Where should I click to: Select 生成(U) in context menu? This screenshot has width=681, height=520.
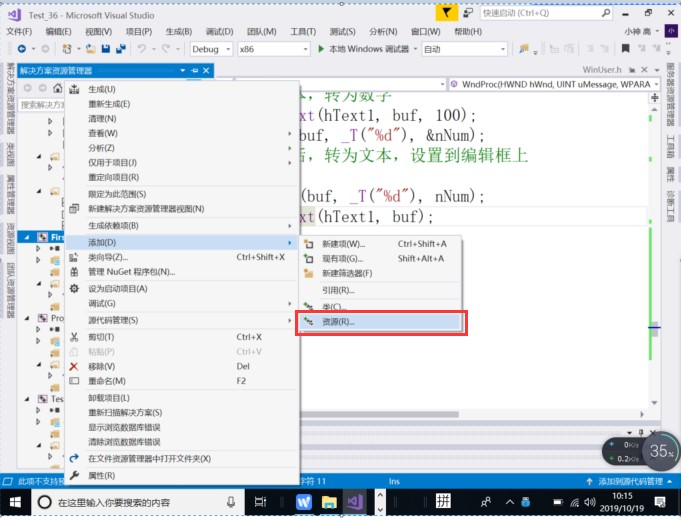coord(182,89)
